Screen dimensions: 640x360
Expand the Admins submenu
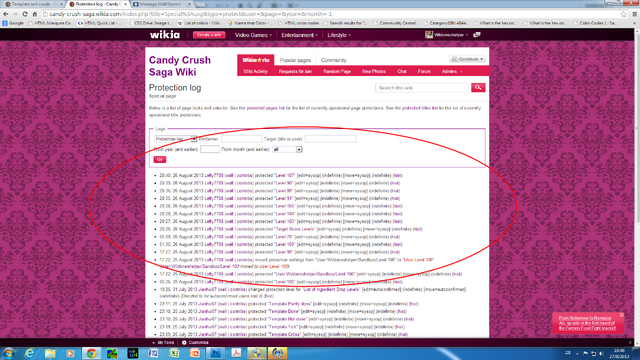point(452,71)
